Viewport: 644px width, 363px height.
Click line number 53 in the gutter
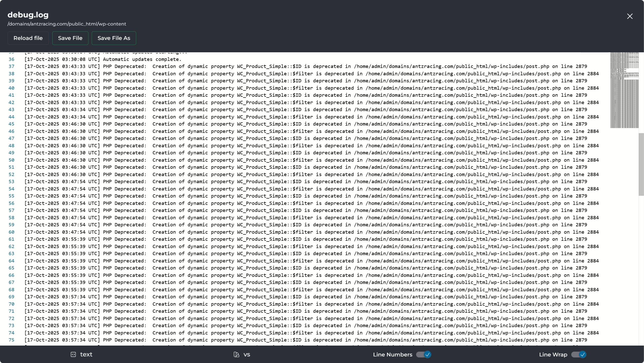pyautogui.click(x=12, y=182)
